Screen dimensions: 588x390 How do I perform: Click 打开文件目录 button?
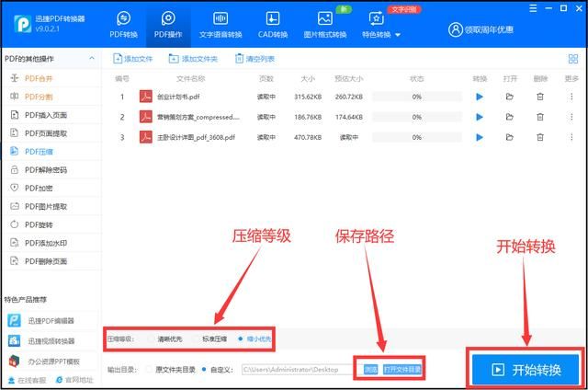[x=402, y=370]
